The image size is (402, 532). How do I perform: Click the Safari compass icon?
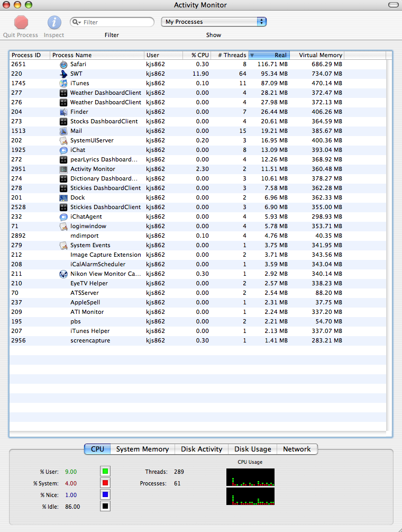(x=63, y=65)
